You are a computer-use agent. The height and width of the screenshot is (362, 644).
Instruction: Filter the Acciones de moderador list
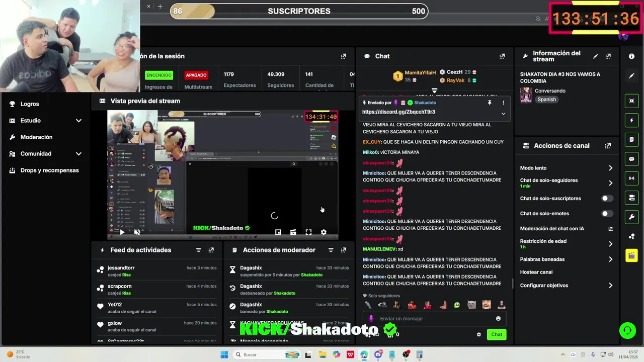pos(331,250)
